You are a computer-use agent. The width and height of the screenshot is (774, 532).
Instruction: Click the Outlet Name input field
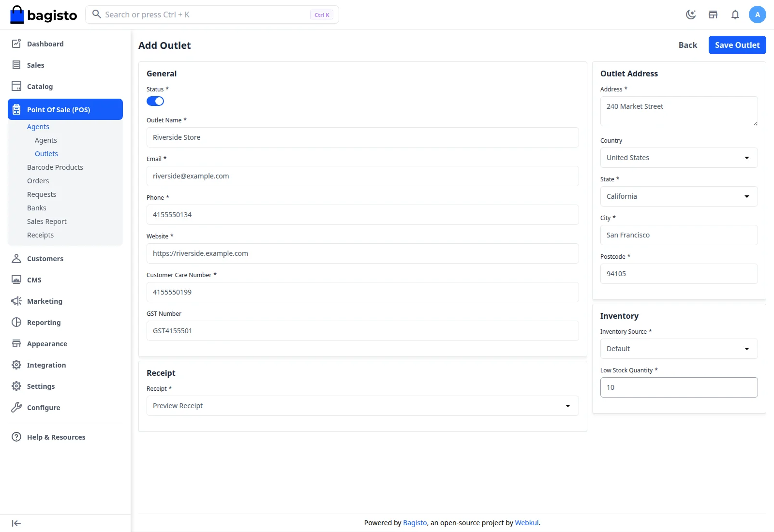pyautogui.click(x=363, y=137)
